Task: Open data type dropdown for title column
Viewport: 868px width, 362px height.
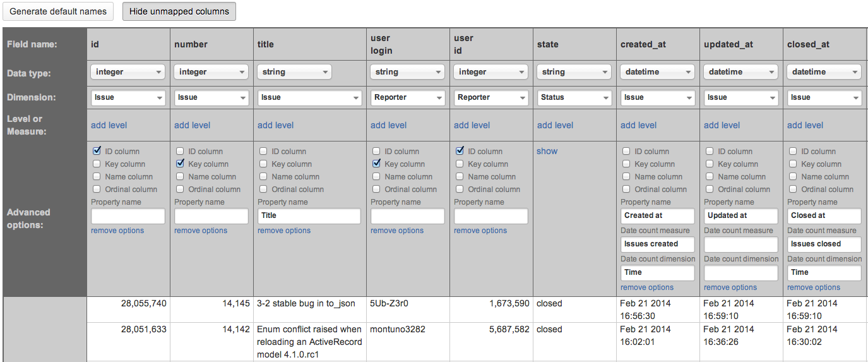Action: pos(294,72)
